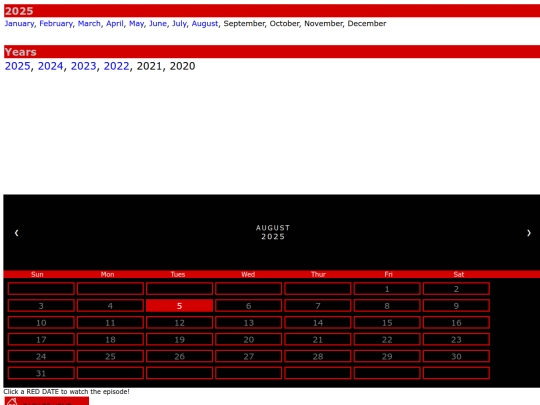Select calendar date 22
This screenshot has width=540, height=405.
click(x=387, y=340)
